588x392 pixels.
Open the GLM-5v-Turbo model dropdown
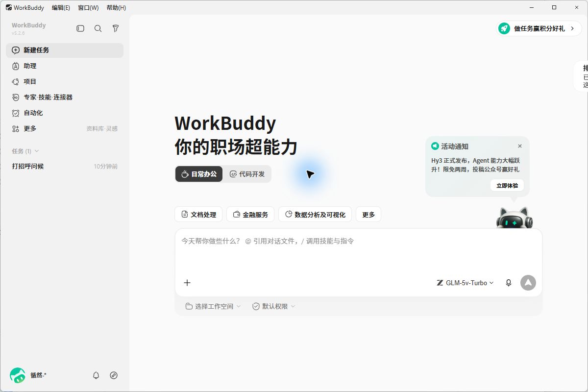(x=465, y=283)
